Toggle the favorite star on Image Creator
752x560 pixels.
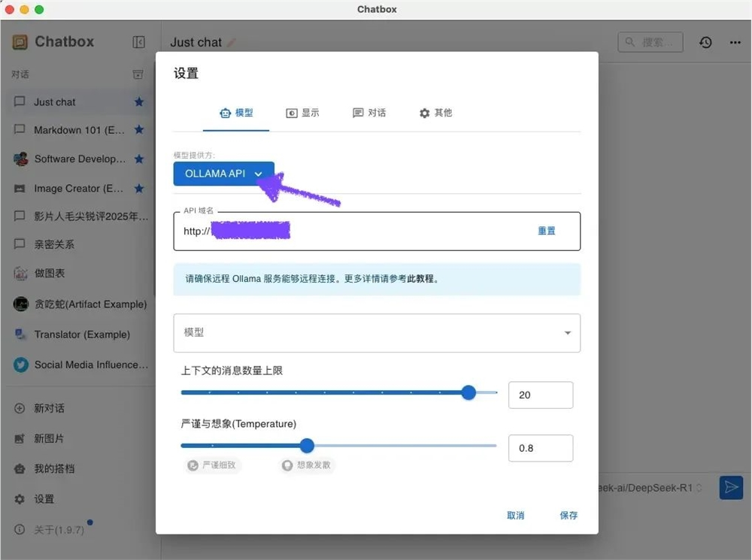click(138, 189)
